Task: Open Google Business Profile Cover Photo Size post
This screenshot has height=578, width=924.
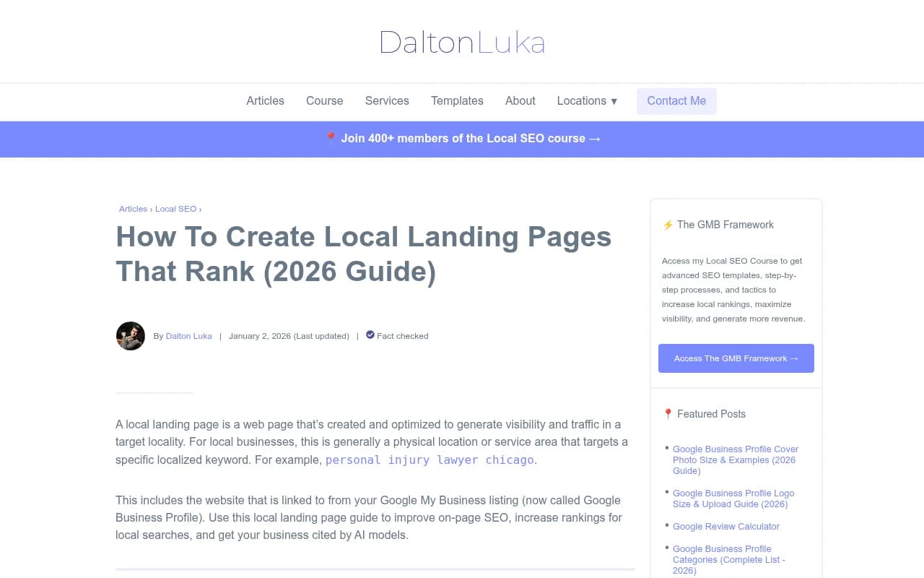Action: (x=736, y=460)
